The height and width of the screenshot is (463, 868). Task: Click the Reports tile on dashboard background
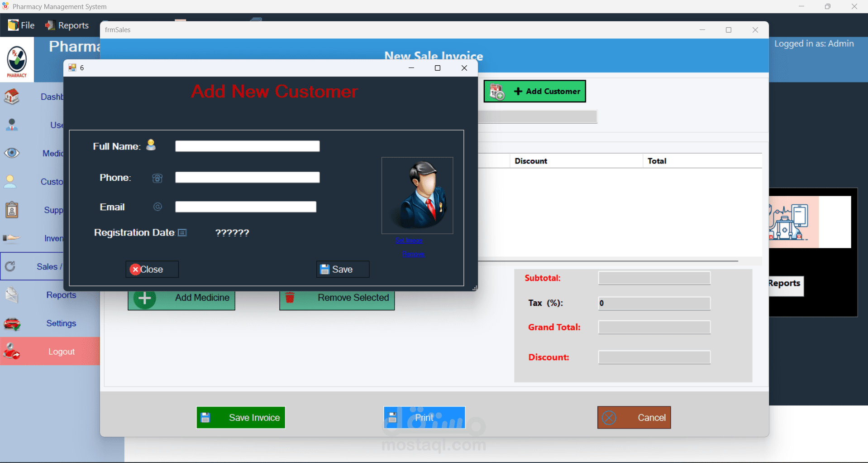coord(786,286)
